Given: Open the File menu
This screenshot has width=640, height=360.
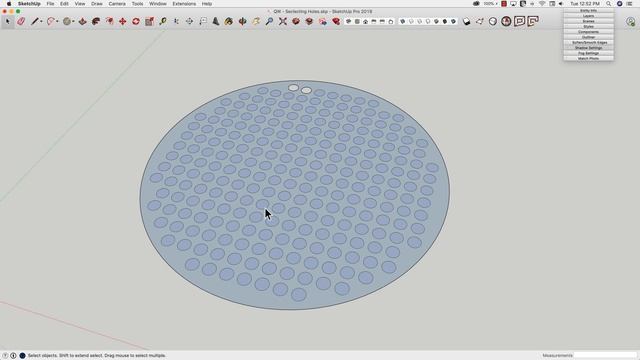Looking at the screenshot, I should [x=50, y=4].
